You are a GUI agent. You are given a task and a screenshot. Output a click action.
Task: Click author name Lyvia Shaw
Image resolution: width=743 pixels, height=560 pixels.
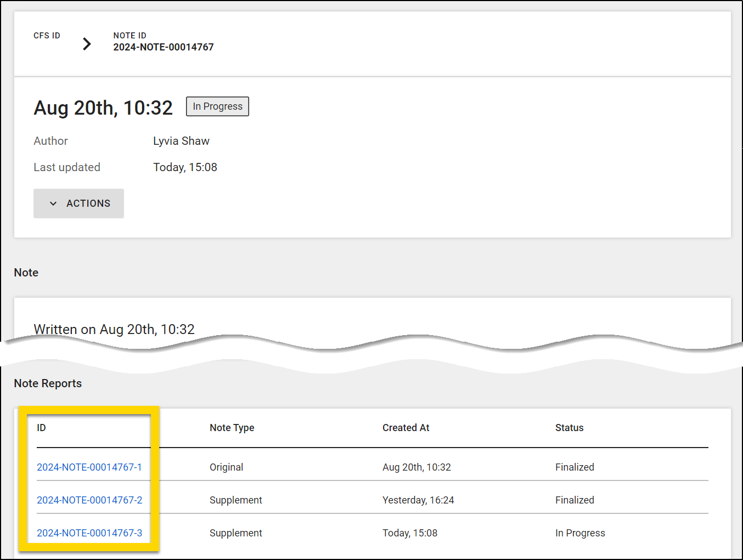[181, 141]
